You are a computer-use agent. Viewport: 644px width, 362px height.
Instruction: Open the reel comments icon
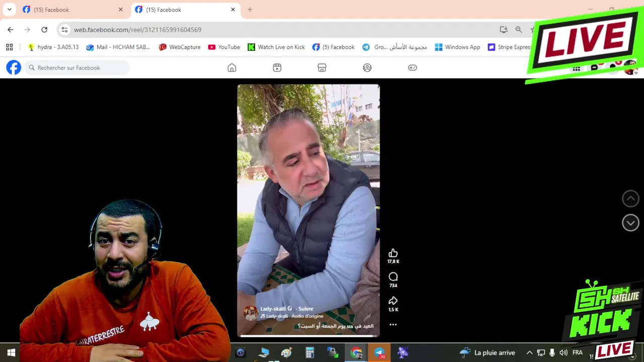coord(393,277)
